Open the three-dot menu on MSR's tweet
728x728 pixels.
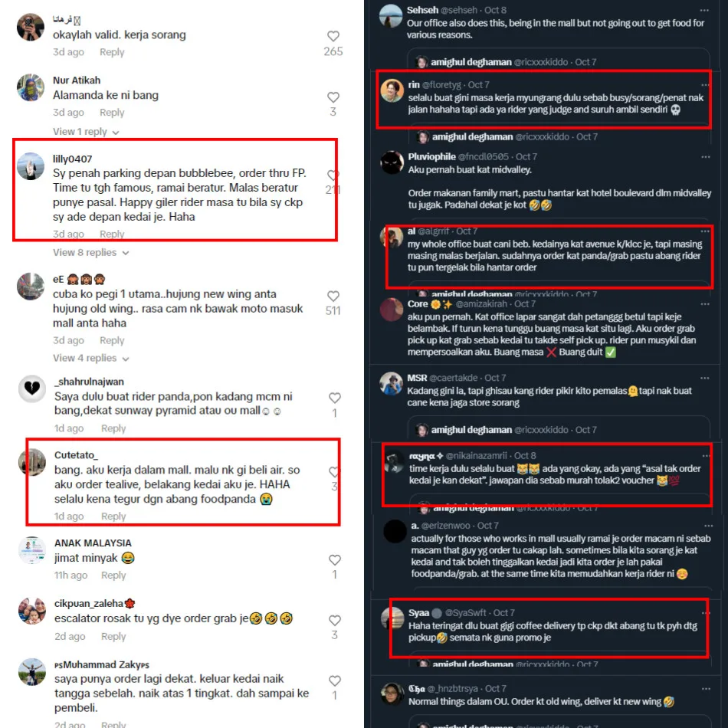pyautogui.click(x=705, y=378)
